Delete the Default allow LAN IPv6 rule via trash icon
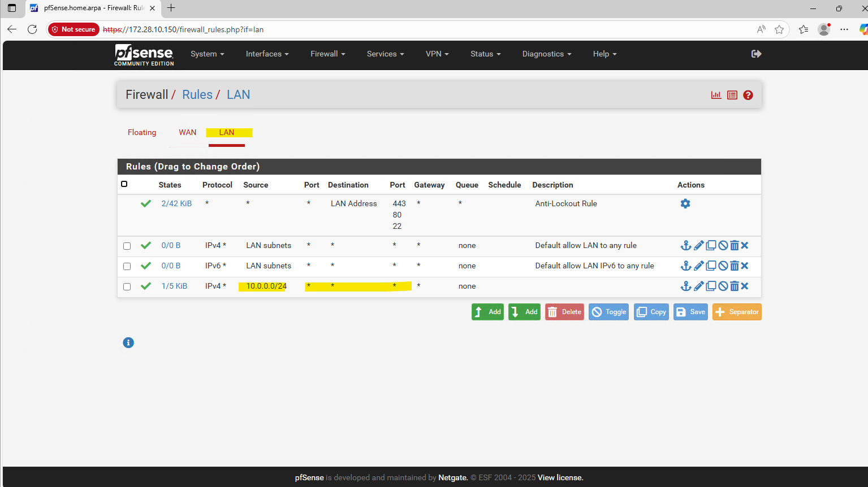 coord(734,266)
